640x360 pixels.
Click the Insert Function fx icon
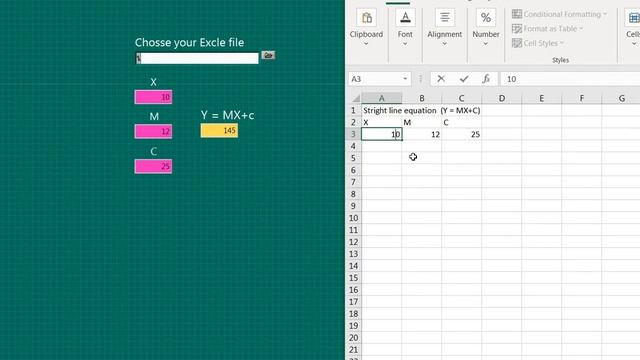tap(486, 79)
